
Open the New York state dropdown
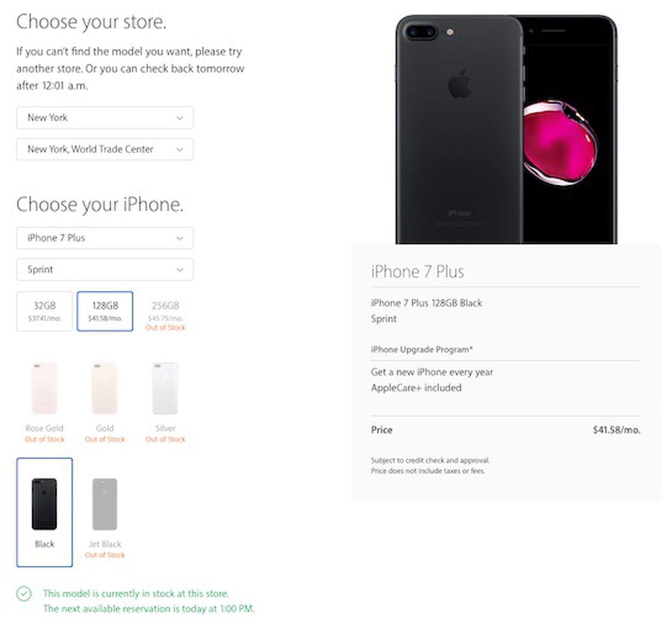pyautogui.click(x=105, y=118)
